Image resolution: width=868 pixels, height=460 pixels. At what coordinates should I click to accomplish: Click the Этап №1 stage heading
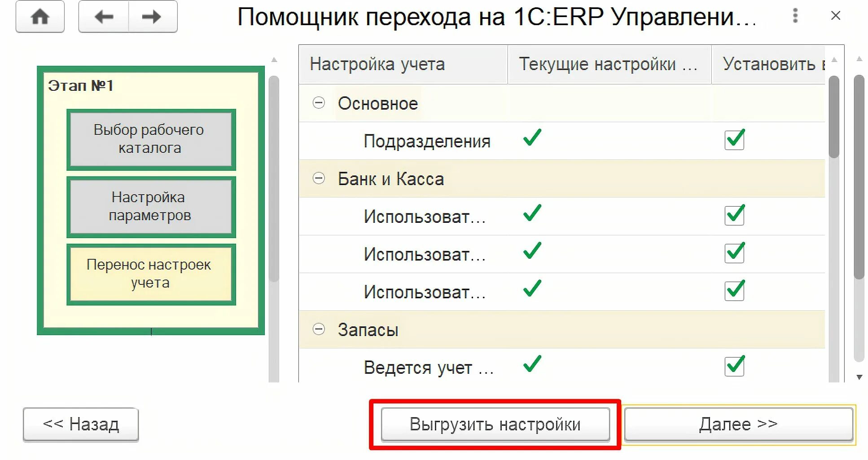tap(81, 85)
